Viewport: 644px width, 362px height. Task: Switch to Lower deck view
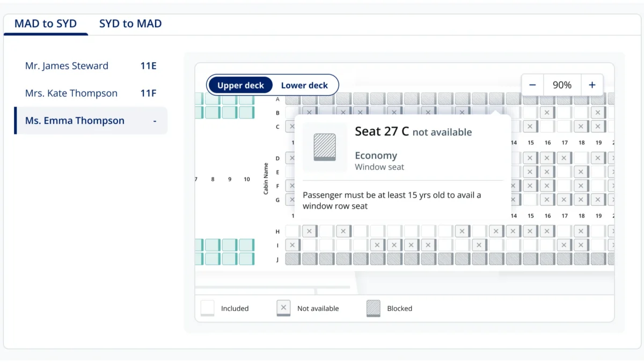(x=304, y=85)
